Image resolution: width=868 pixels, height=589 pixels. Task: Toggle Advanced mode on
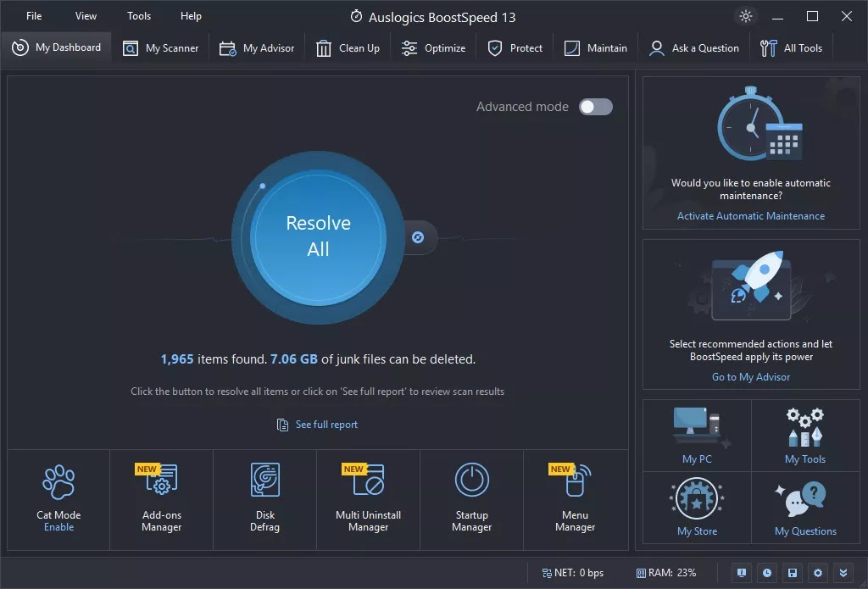click(594, 107)
